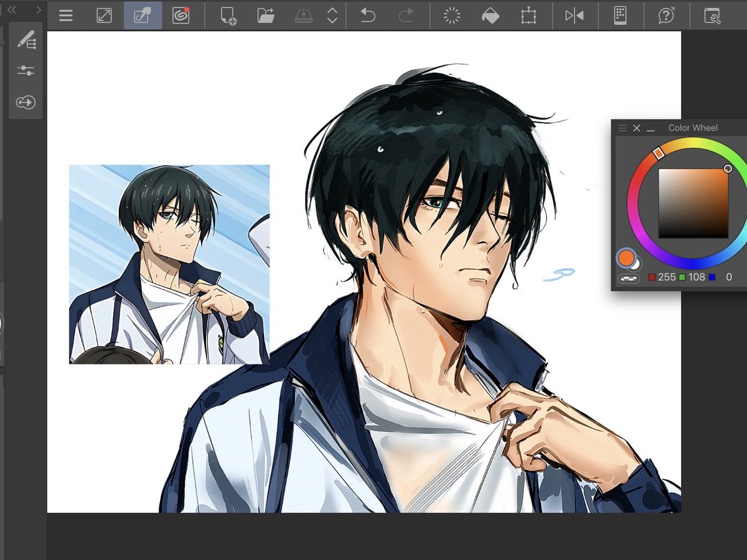
Task: Click the window search icon at top right
Action: pyautogui.click(x=712, y=16)
